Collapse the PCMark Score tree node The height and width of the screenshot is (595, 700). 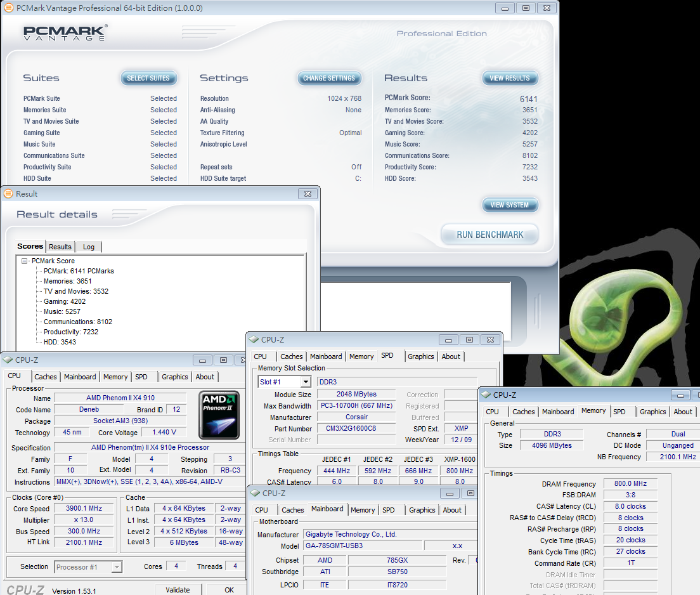25,261
